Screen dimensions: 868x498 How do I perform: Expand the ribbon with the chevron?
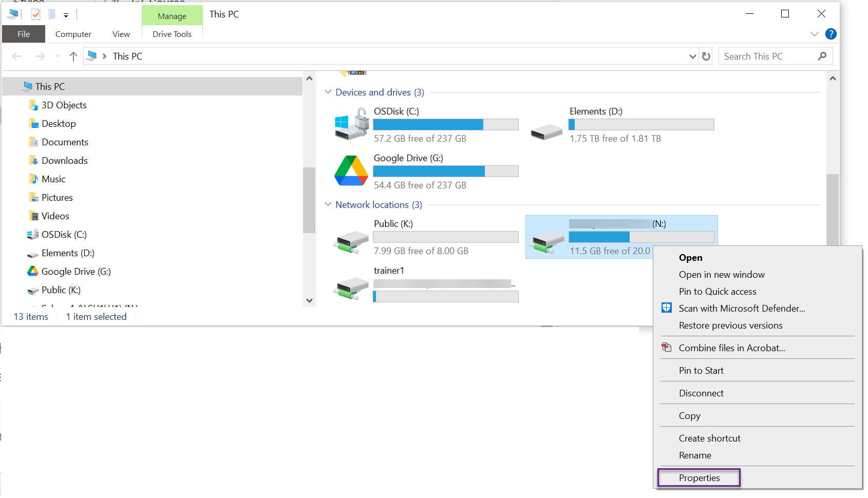(814, 34)
